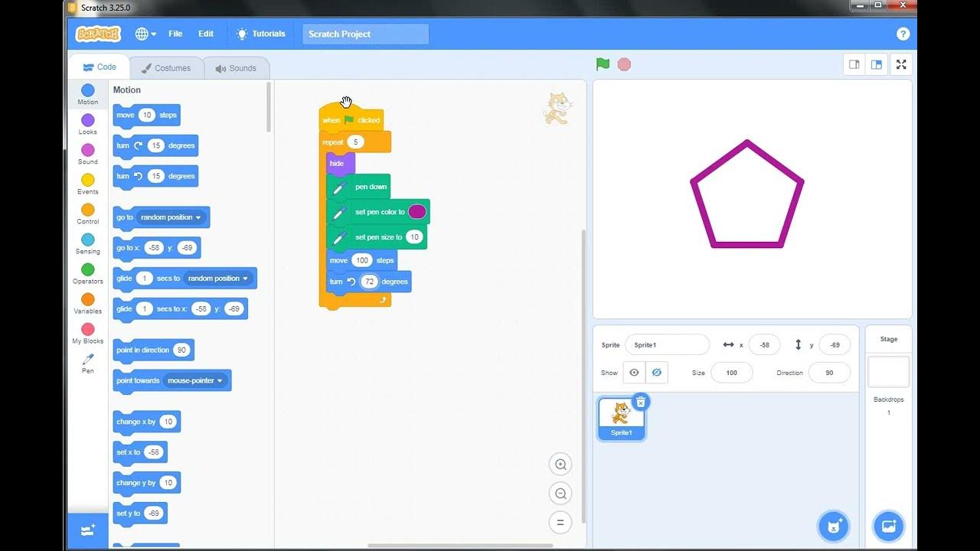
Task: Click the workspace horizontal scrollbar
Action: (460, 546)
